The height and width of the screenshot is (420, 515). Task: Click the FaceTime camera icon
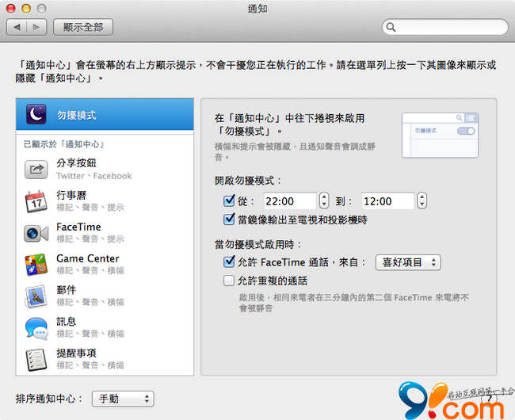(x=36, y=233)
